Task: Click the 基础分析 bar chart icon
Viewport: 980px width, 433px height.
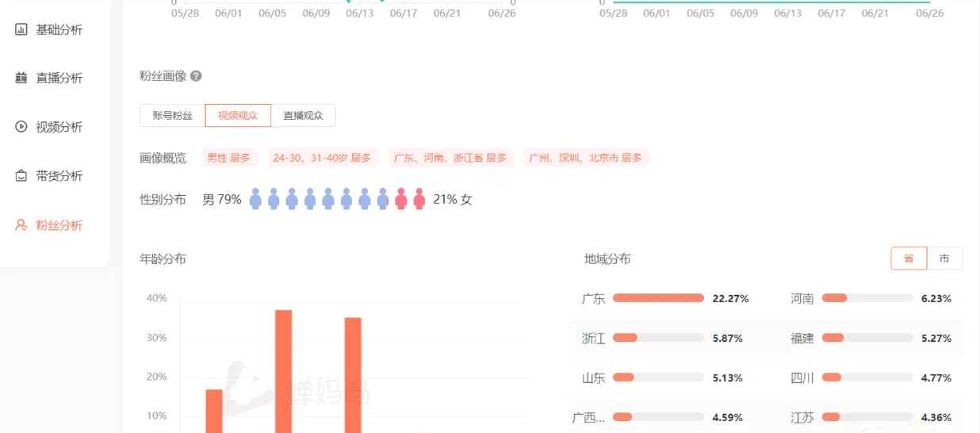Action: pyautogui.click(x=21, y=29)
